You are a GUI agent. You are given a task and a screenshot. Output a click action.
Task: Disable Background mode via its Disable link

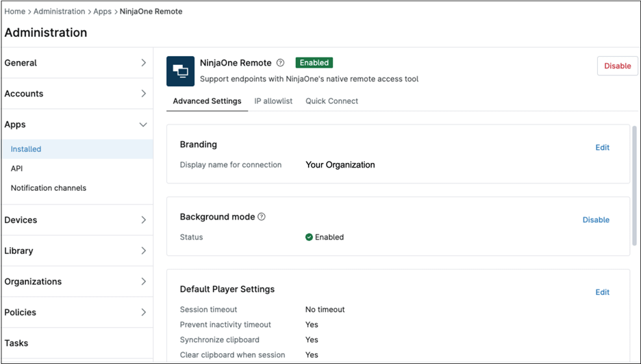[x=595, y=220]
